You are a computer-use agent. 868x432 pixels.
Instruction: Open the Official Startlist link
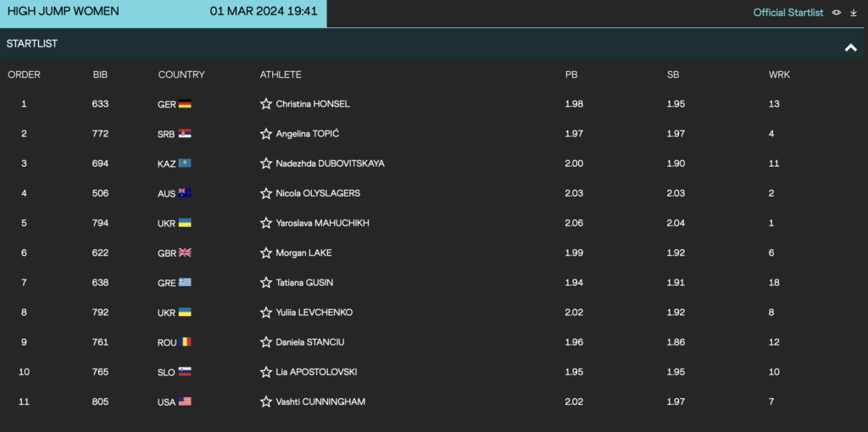click(788, 13)
